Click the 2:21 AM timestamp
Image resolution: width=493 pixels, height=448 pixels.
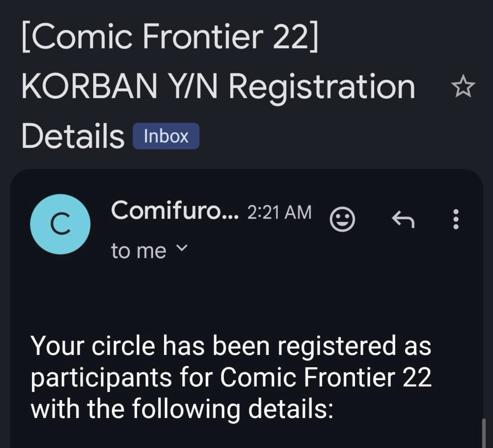coord(279,212)
